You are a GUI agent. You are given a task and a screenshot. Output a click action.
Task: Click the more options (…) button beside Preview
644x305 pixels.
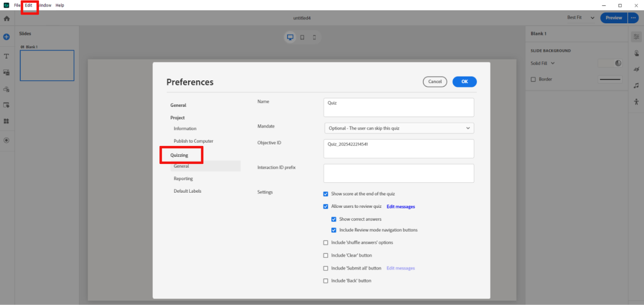click(633, 18)
